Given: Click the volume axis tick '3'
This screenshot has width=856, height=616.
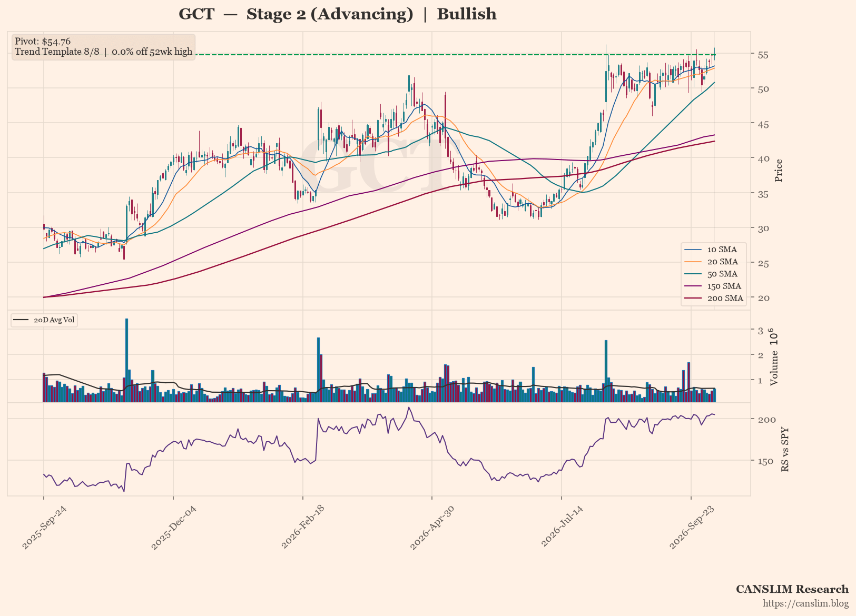Looking at the screenshot, I should pos(760,330).
